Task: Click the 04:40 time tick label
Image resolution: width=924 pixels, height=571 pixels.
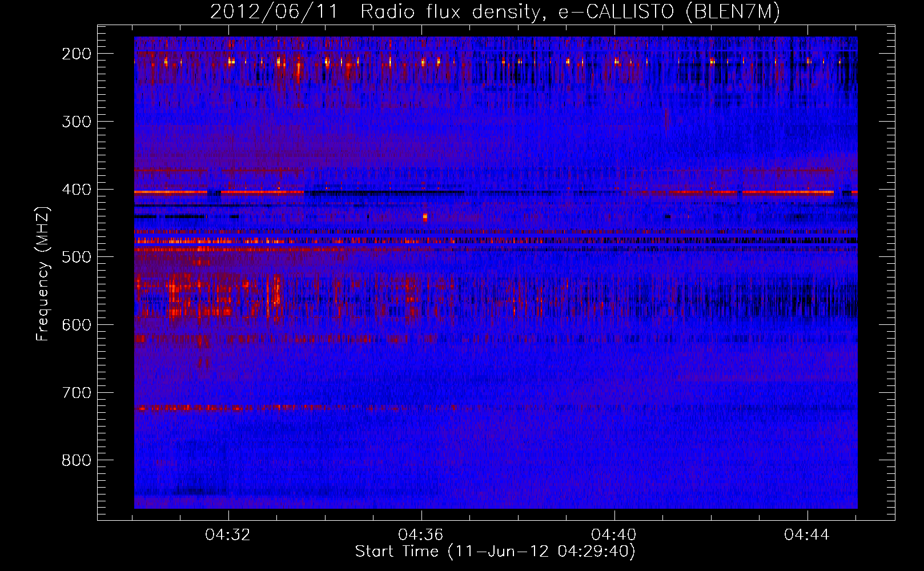Action: (x=614, y=535)
